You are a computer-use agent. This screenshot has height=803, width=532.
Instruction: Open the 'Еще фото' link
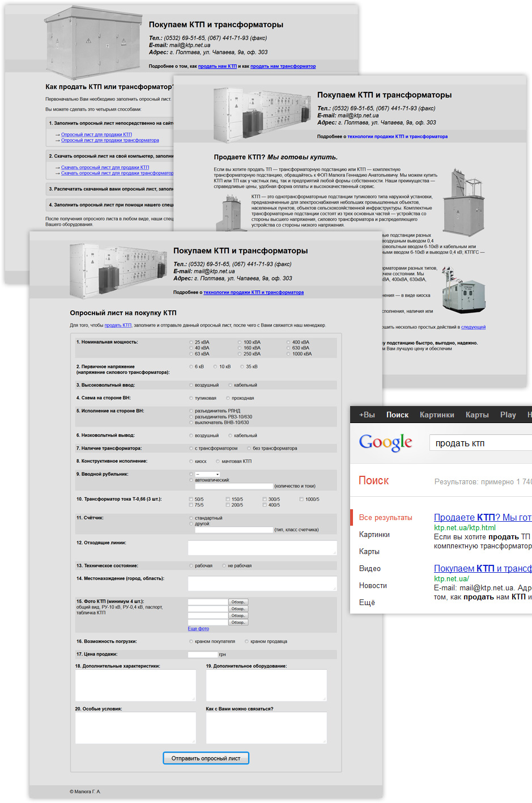pyautogui.click(x=198, y=629)
